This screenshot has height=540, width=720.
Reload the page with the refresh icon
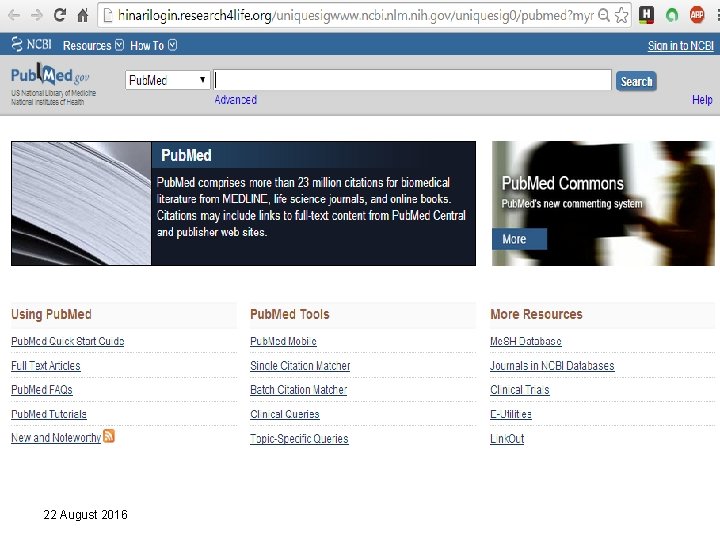pos(60,15)
